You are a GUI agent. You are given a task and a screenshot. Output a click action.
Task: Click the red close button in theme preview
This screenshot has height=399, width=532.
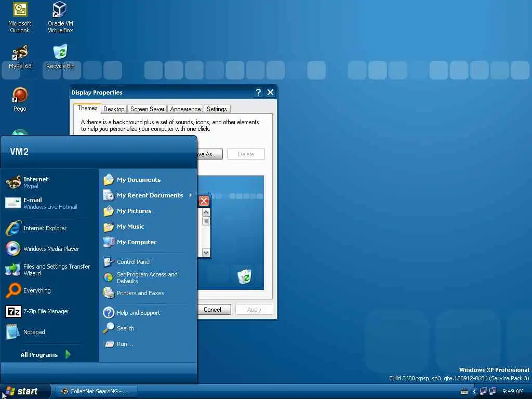pyautogui.click(x=204, y=201)
